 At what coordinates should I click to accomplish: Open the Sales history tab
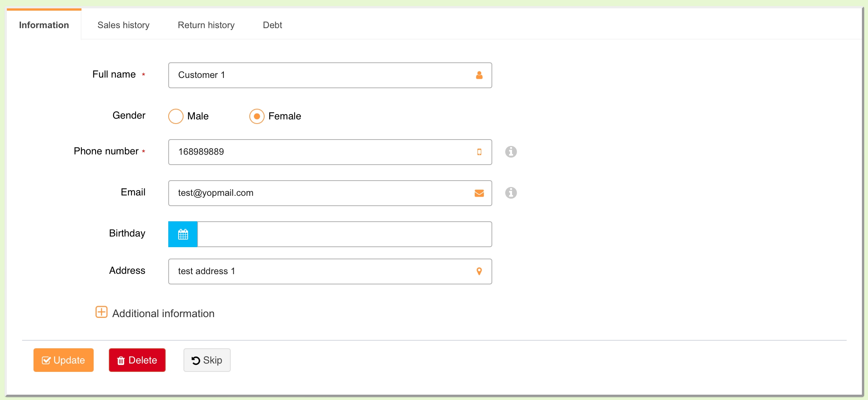123,25
